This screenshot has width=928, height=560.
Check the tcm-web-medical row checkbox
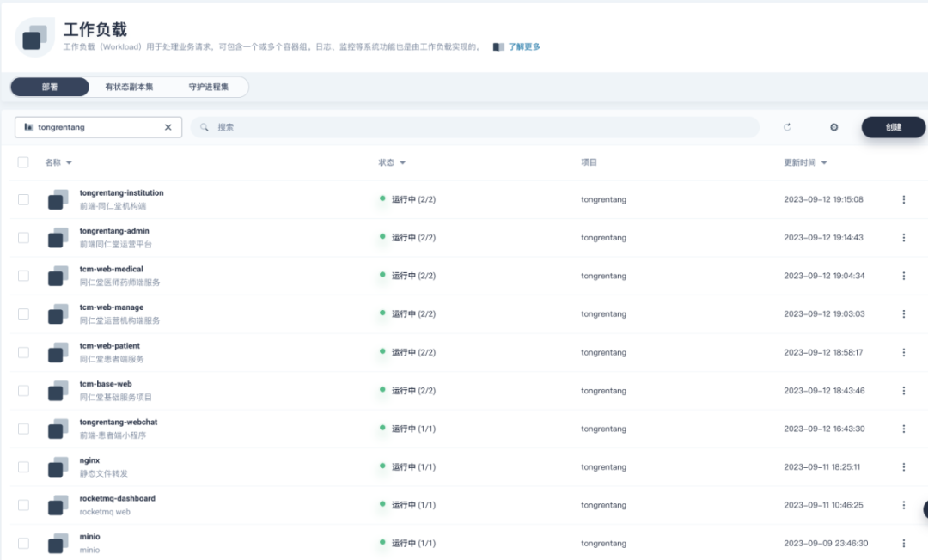(x=23, y=276)
